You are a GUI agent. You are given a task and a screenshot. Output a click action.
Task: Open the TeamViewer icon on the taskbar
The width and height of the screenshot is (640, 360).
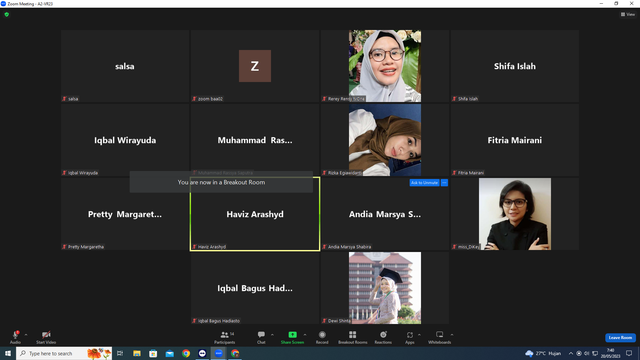point(202,353)
